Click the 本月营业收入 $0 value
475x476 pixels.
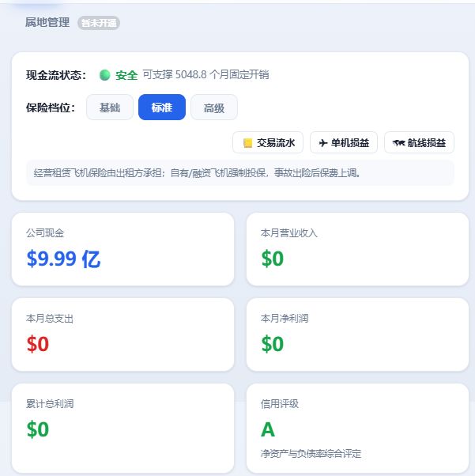272,259
